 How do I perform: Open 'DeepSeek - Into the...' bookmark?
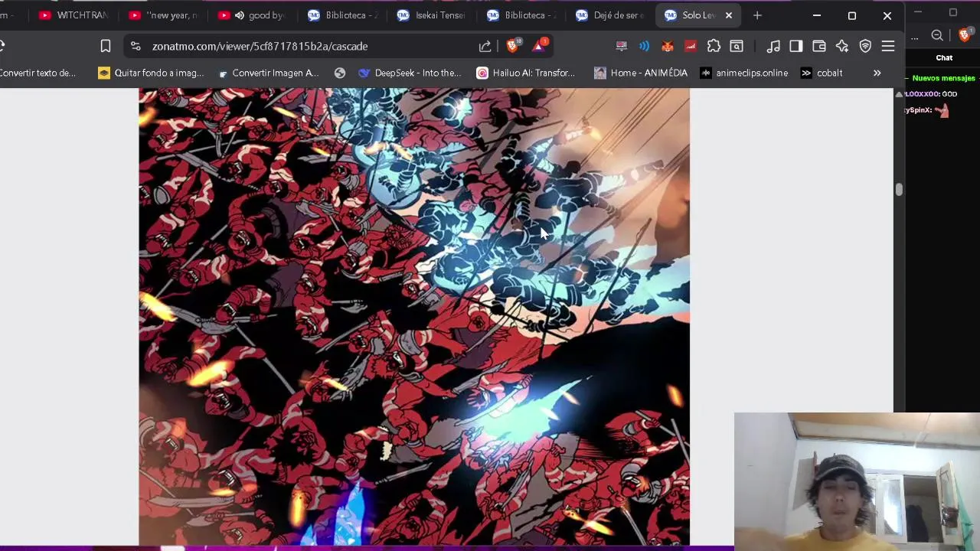point(410,73)
